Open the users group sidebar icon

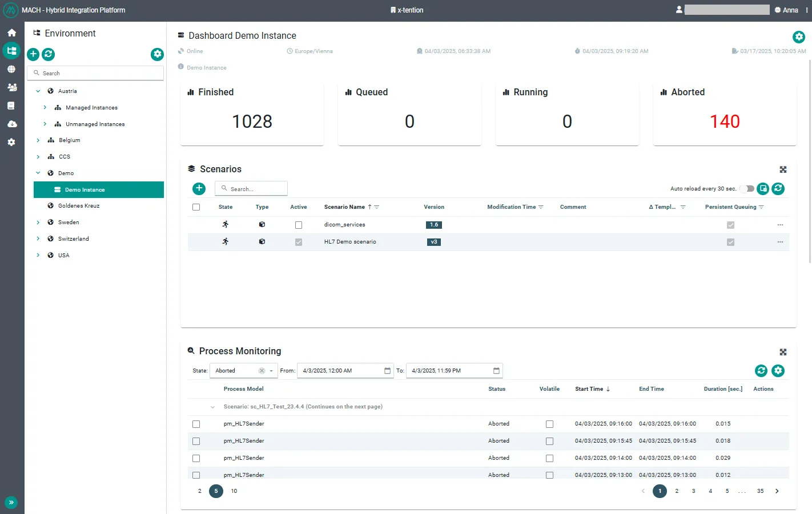[11, 87]
